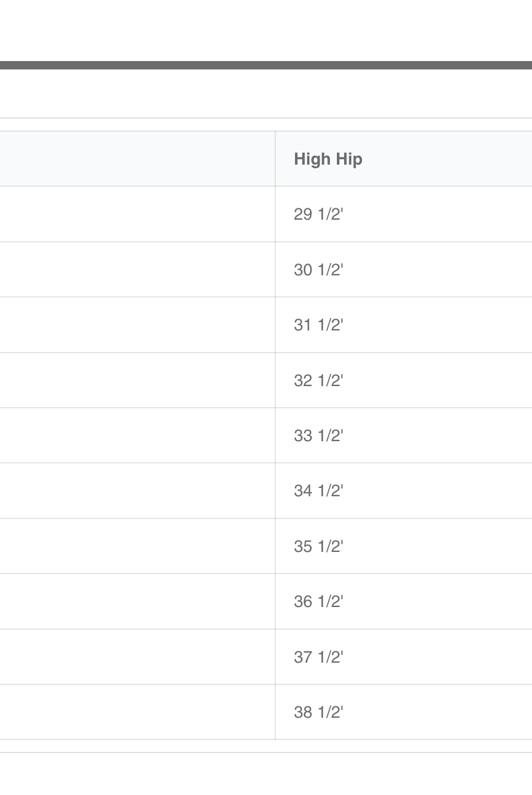Click the 32 1/2' High Hip entry

318,381
